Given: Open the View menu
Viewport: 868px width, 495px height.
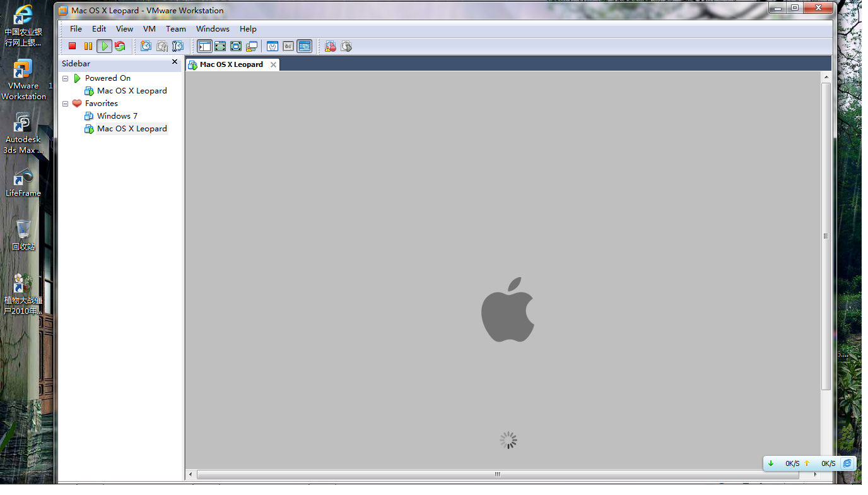Looking at the screenshot, I should click(124, 28).
